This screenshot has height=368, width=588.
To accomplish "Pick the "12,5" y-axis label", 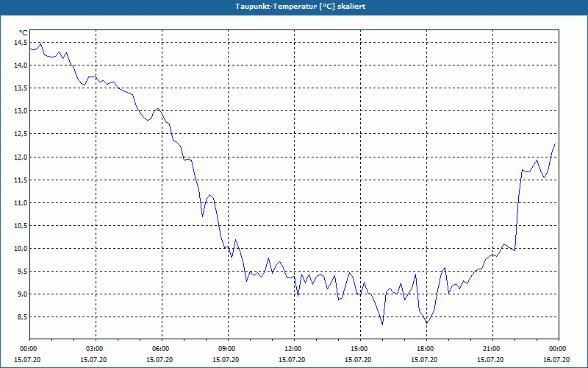I will [21, 134].
